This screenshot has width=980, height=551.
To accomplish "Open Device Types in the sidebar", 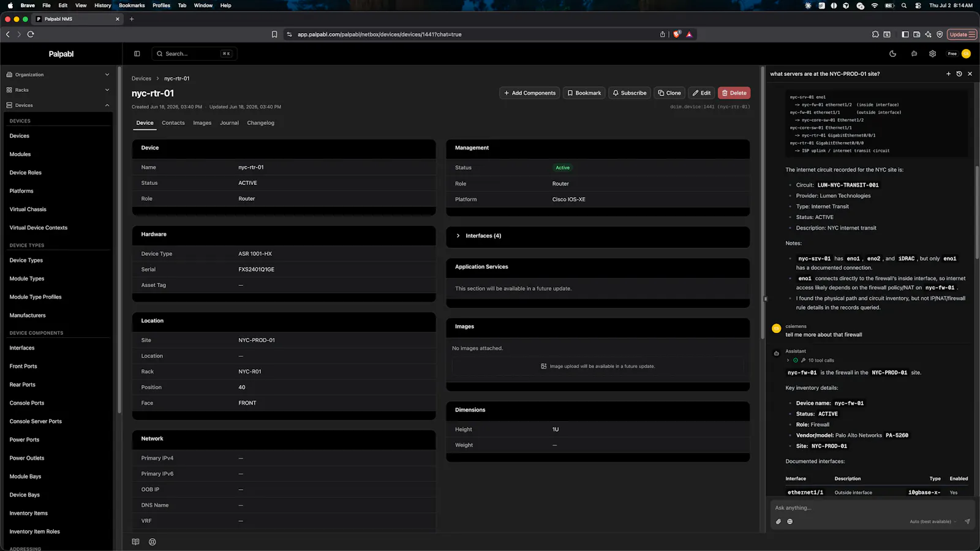I will (x=26, y=260).
